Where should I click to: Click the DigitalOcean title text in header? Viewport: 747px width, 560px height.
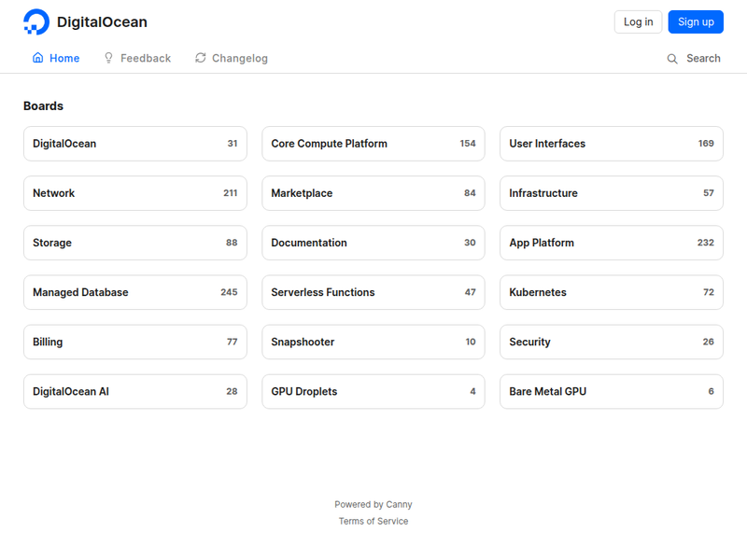(x=102, y=21)
